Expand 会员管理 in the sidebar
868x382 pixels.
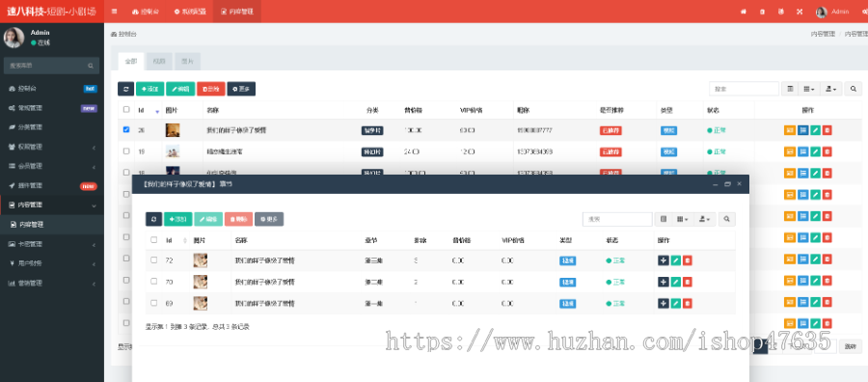[x=52, y=166]
